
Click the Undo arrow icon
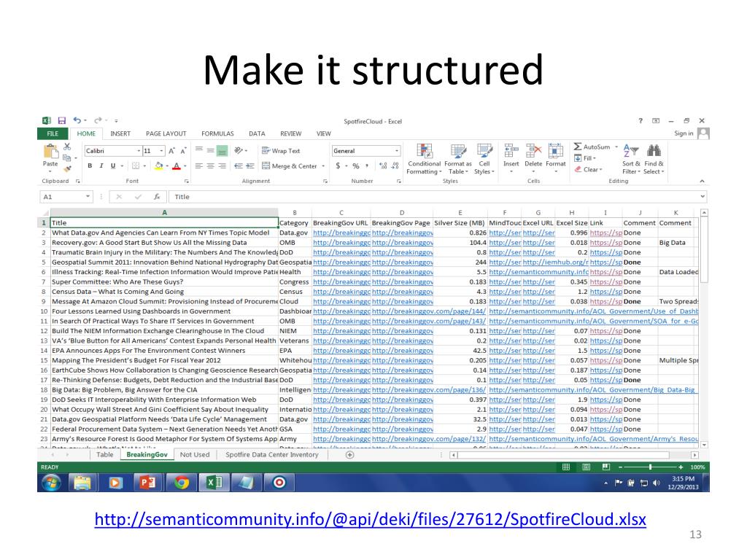pyautogui.click(x=77, y=120)
